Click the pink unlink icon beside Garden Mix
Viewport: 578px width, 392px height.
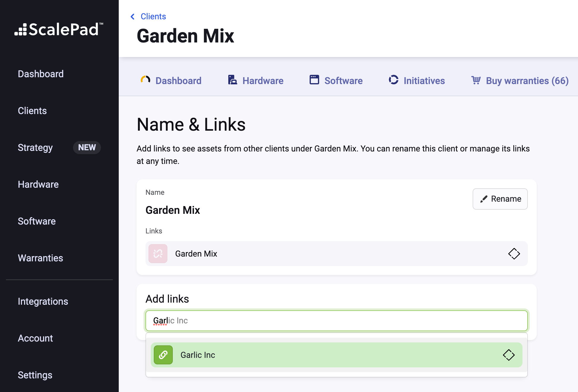coord(158,254)
